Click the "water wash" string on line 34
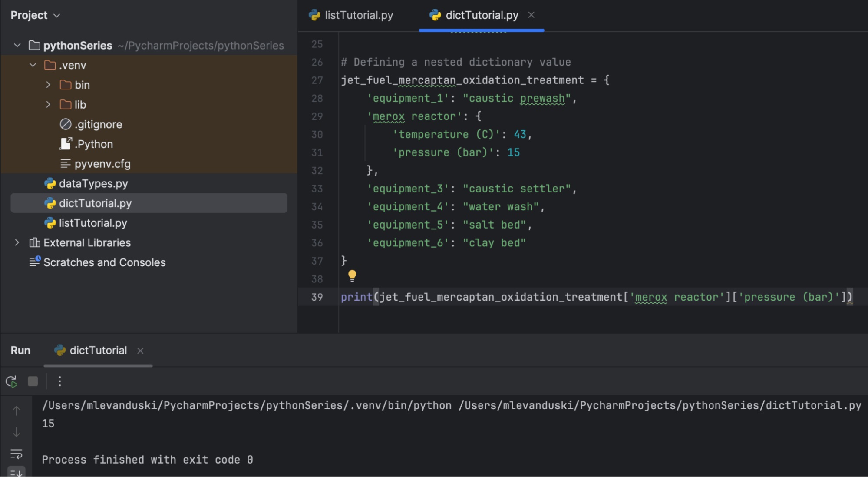Image resolution: width=868 pixels, height=477 pixels. [x=501, y=207]
